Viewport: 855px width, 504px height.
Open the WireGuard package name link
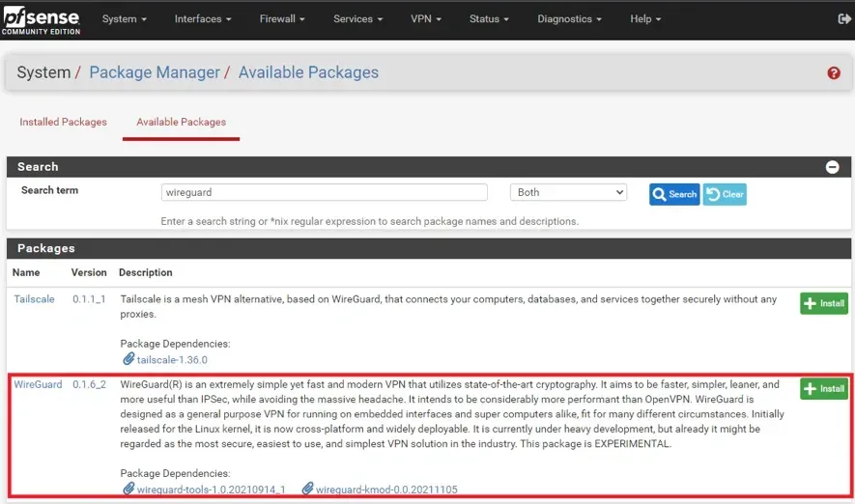pos(38,384)
